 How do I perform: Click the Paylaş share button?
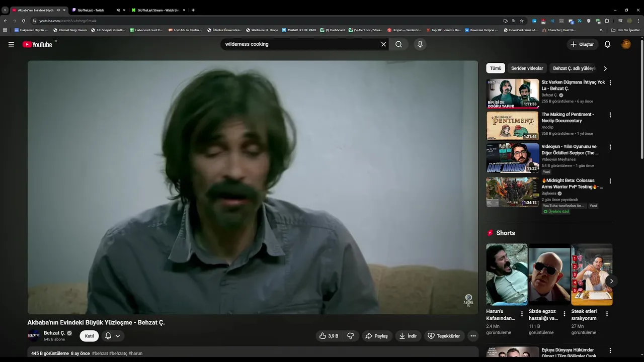377,336
